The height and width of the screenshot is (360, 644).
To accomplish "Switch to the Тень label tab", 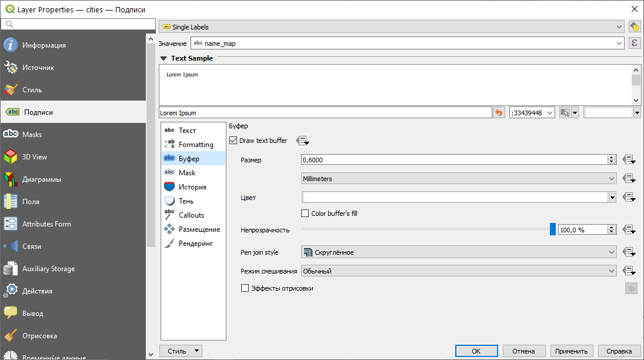I will coord(186,201).
